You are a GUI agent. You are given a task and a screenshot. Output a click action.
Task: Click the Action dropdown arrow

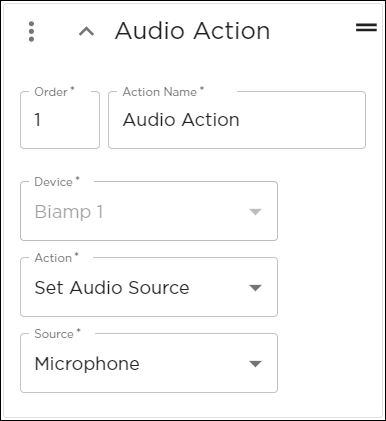(x=255, y=288)
